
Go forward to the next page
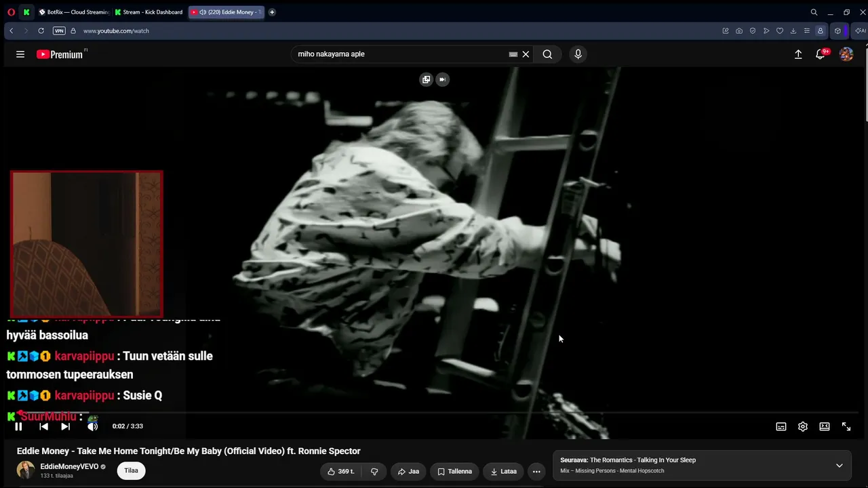(x=26, y=30)
